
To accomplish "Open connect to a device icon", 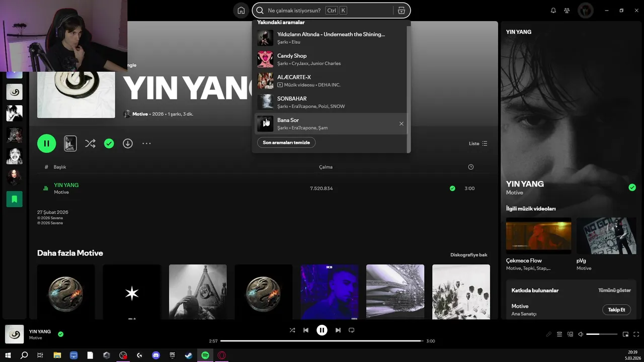I will coord(570,334).
